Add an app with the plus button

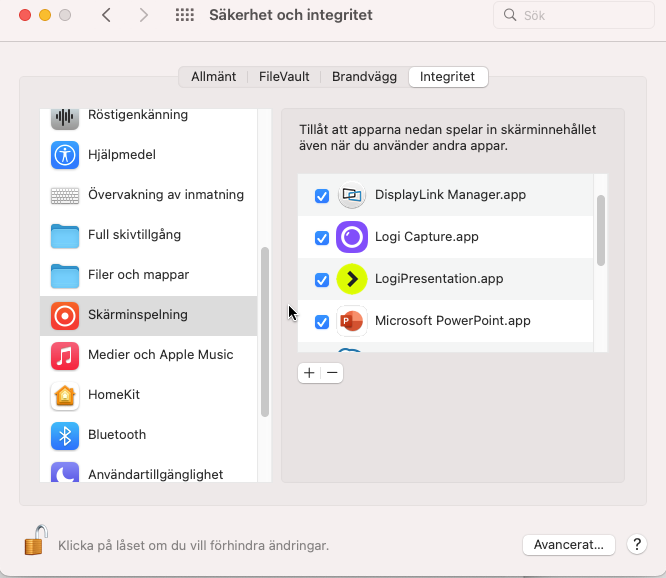(x=309, y=372)
